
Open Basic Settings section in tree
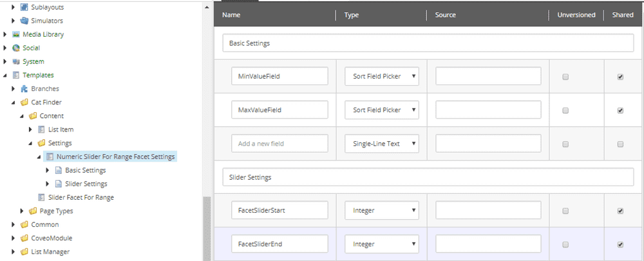coord(85,170)
